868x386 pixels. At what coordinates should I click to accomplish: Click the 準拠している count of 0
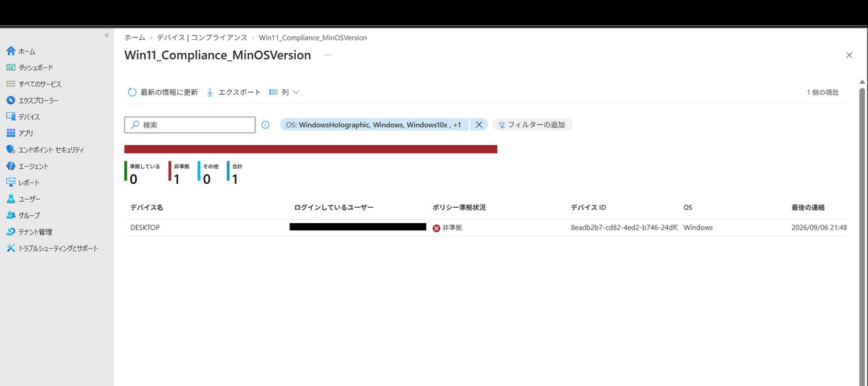tap(134, 179)
